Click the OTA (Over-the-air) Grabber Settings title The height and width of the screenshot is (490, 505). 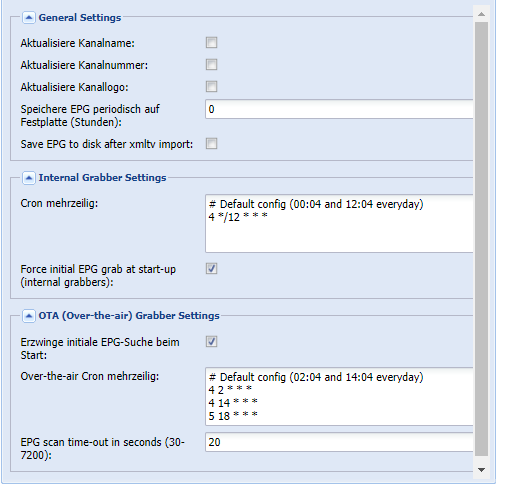[x=129, y=316]
